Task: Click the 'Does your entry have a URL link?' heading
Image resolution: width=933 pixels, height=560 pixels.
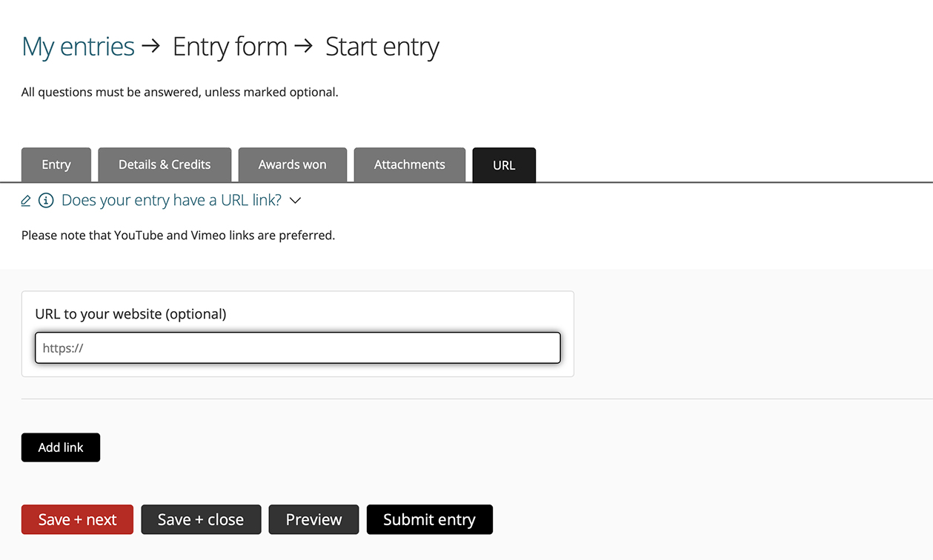Action: tap(171, 200)
